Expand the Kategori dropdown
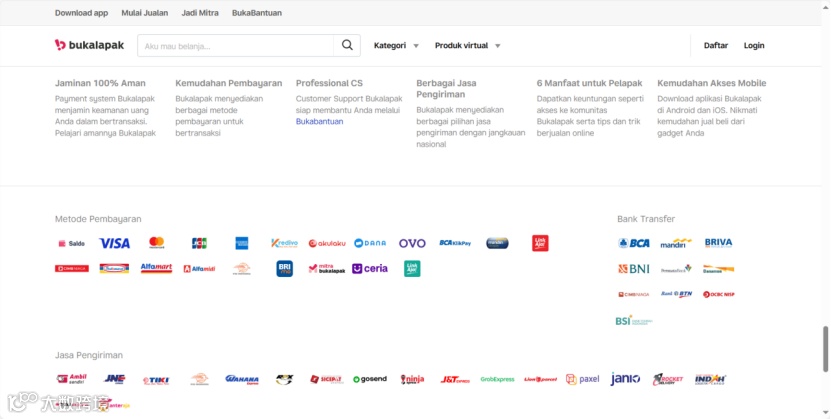Screen dimensions: 831x419 pyautogui.click(x=396, y=45)
